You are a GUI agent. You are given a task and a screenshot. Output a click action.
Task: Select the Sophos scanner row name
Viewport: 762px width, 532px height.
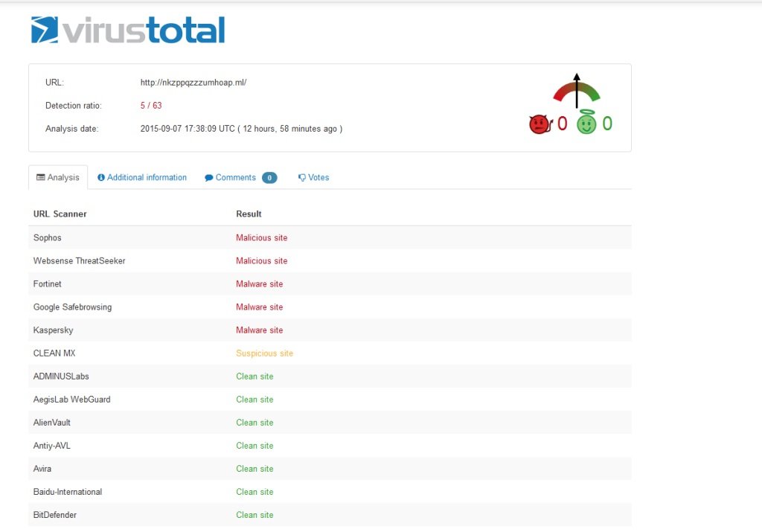(47, 237)
